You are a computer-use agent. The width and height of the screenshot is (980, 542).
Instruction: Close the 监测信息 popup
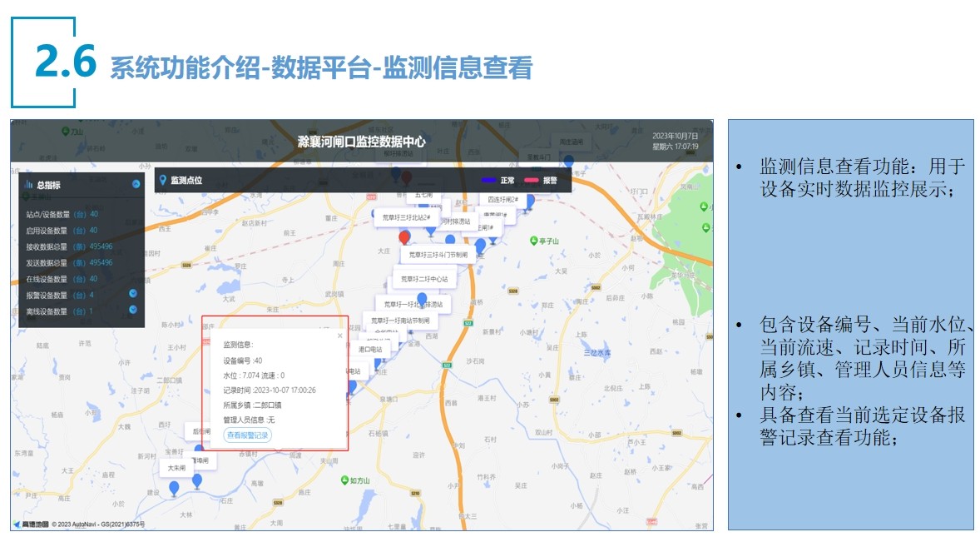coord(339,336)
